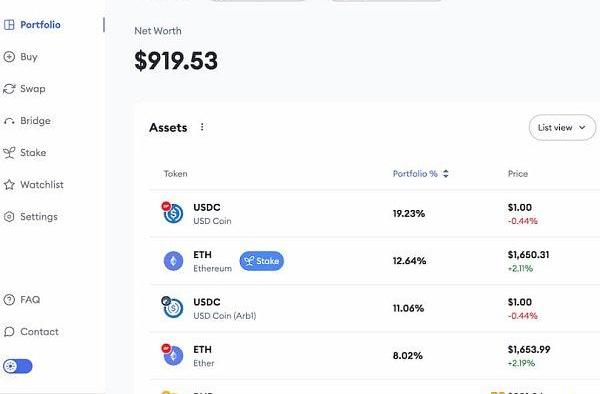600x394 pixels.
Task: Open the Portfolio sidebar item
Action: point(32,25)
